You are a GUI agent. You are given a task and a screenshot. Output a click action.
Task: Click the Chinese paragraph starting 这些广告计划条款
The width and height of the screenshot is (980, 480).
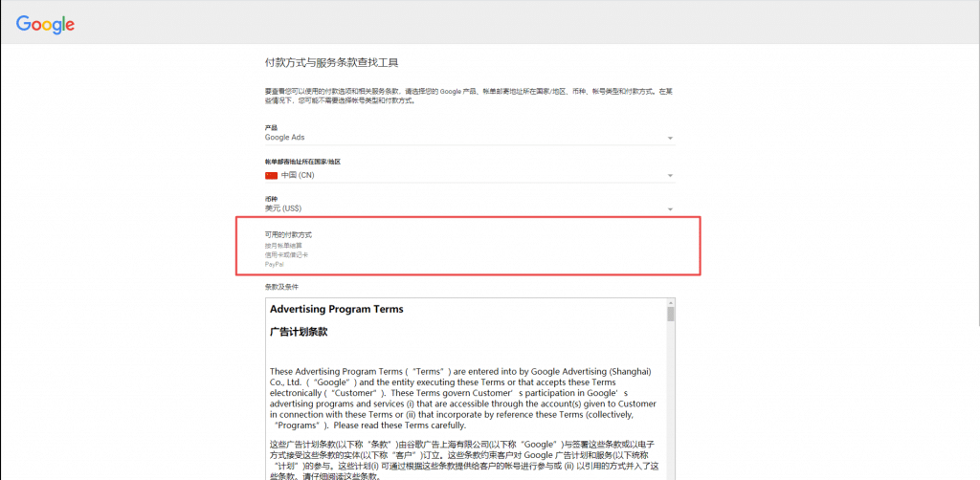[x=463, y=460]
